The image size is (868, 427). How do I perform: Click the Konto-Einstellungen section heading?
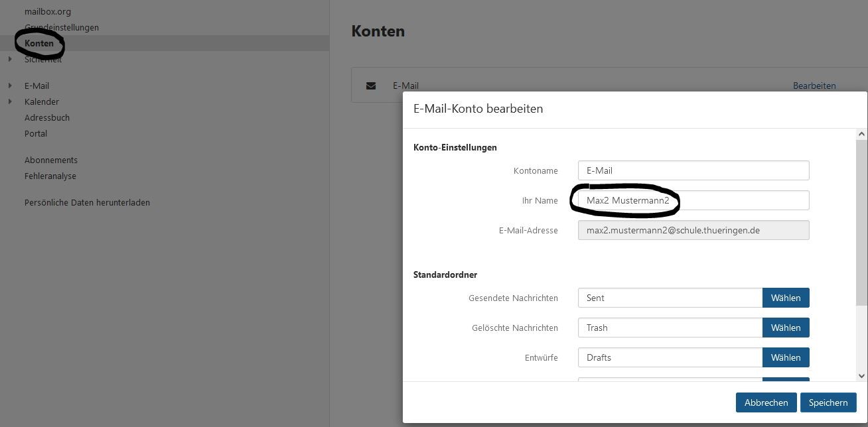point(455,147)
